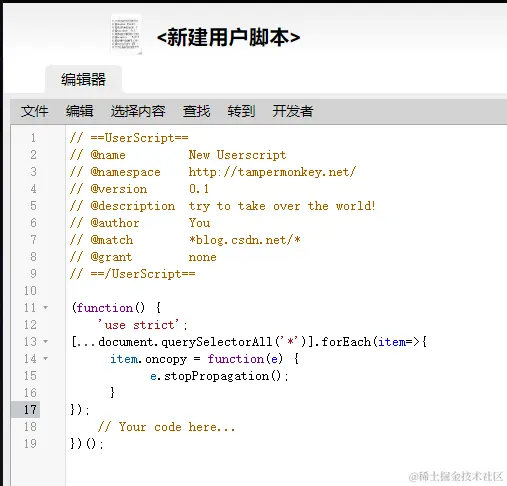Open the 选择内容 menu
This screenshot has height=486, width=507.
tap(138, 111)
